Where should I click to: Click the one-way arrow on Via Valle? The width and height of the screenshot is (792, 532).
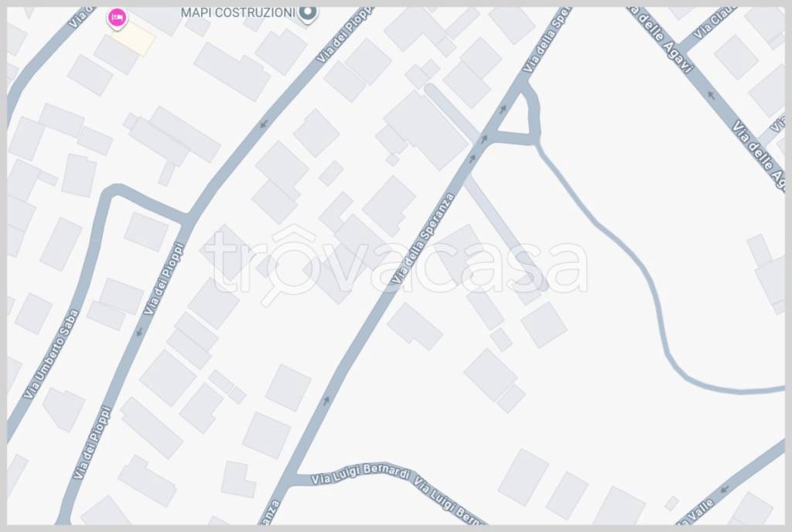(x=724, y=489)
